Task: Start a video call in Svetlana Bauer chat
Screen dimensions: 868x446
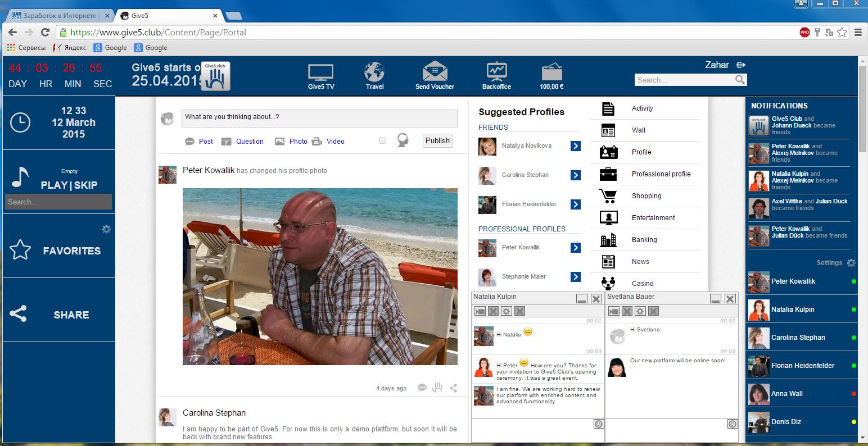Action: click(x=614, y=311)
